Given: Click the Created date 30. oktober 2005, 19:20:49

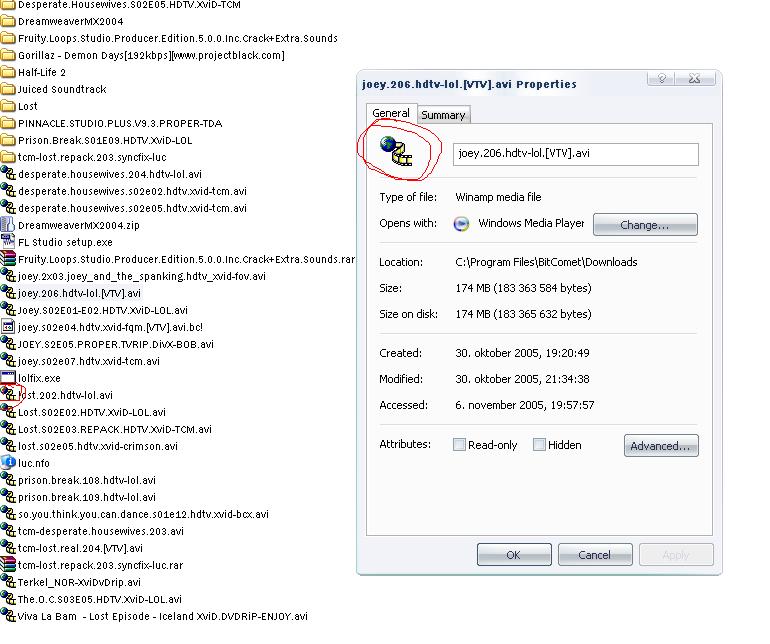Looking at the screenshot, I should 522,353.
